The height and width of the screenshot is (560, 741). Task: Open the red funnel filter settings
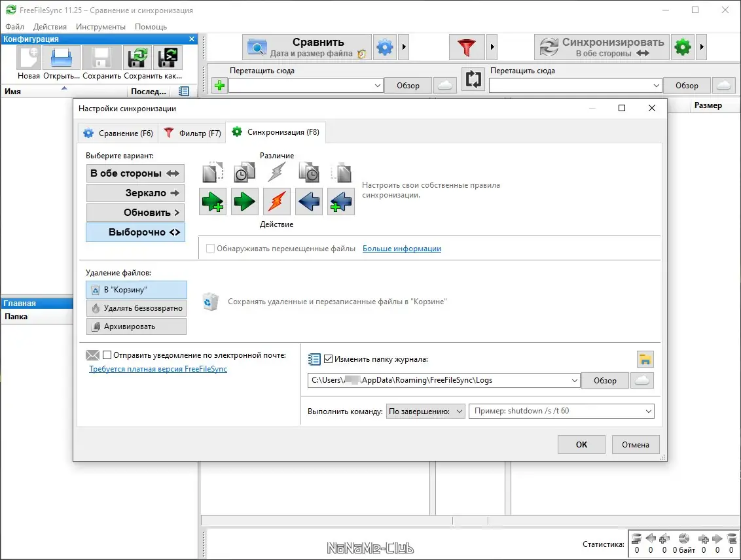[x=467, y=46]
